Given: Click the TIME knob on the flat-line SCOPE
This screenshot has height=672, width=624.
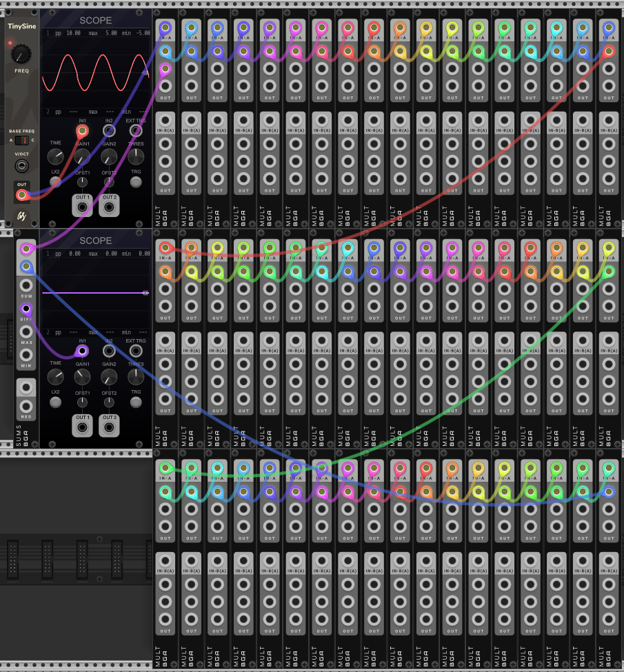Looking at the screenshot, I should click(x=55, y=377).
